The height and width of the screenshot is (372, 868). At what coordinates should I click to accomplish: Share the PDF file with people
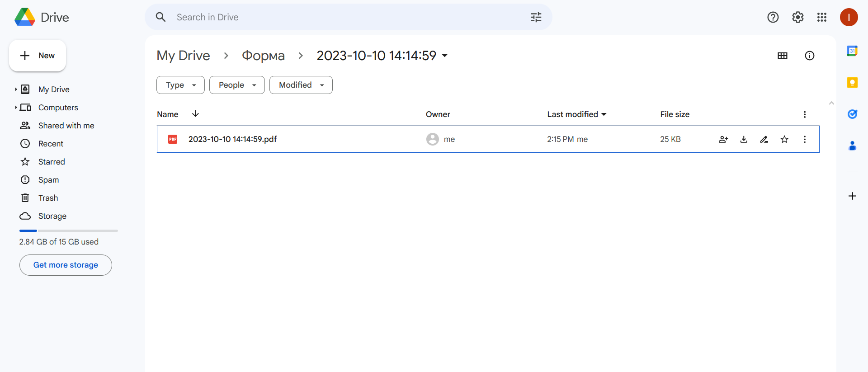point(723,139)
